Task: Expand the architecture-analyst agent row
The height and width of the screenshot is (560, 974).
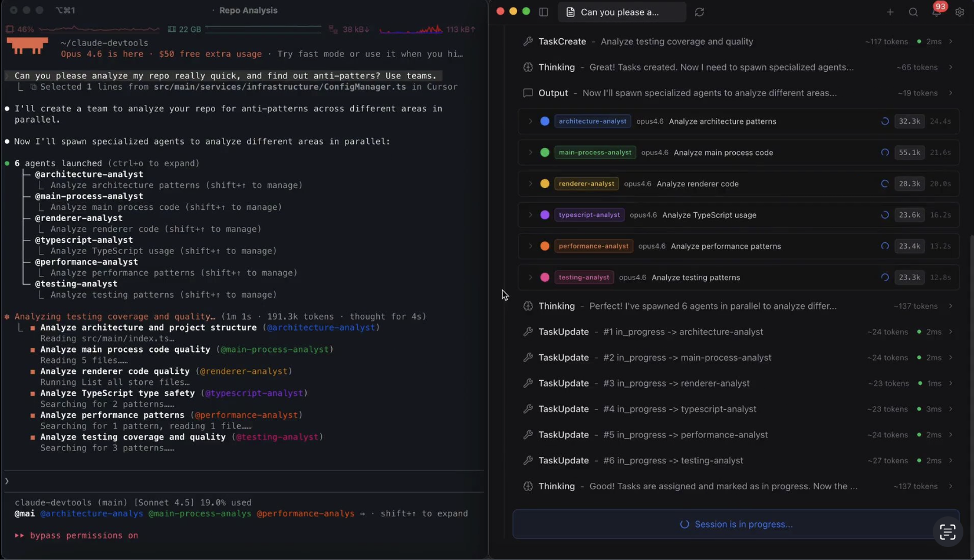Action: pyautogui.click(x=529, y=121)
